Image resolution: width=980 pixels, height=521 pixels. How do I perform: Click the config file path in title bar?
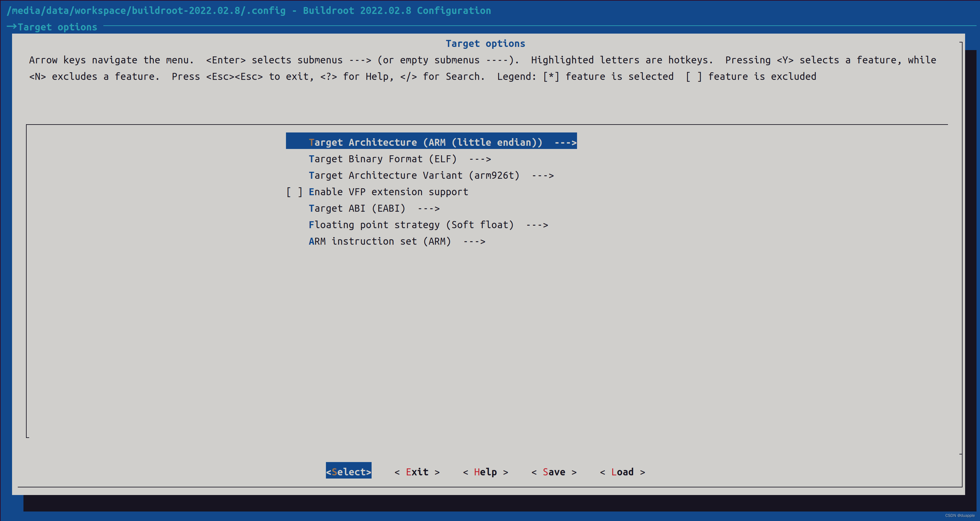pos(146,10)
